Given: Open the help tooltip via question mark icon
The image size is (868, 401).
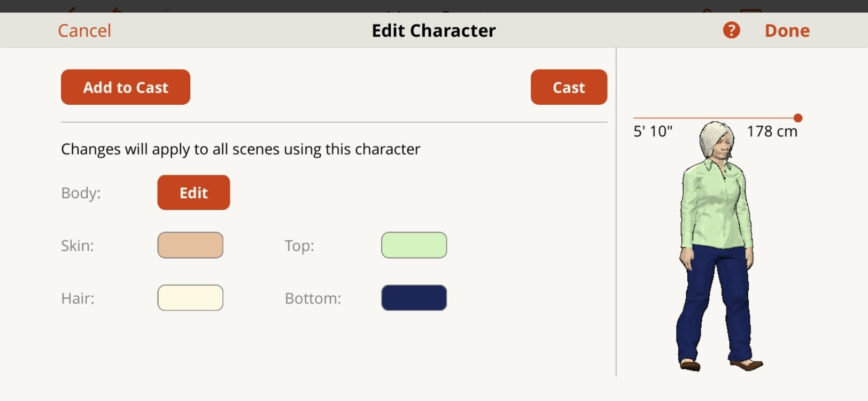Looking at the screenshot, I should click(x=731, y=30).
